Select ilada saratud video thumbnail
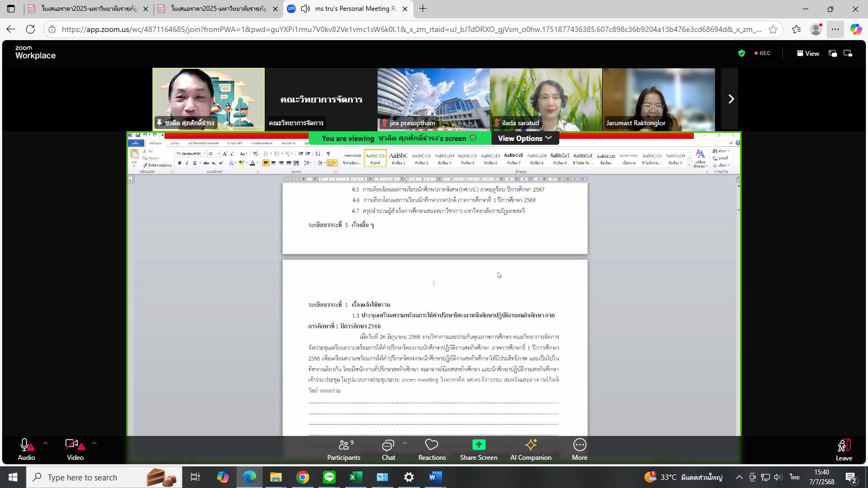This screenshot has width=868, height=488. (x=546, y=99)
